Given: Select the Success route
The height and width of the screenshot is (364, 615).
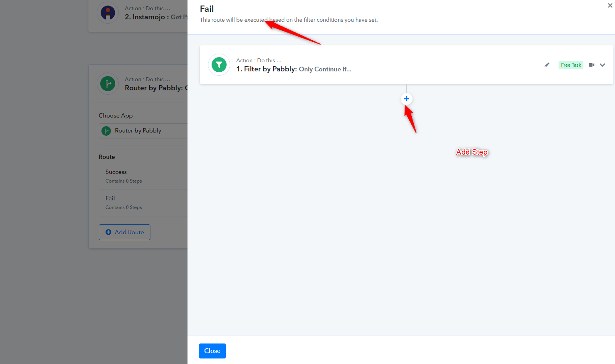Looking at the screenshot, I should click(x=143, y=176).
